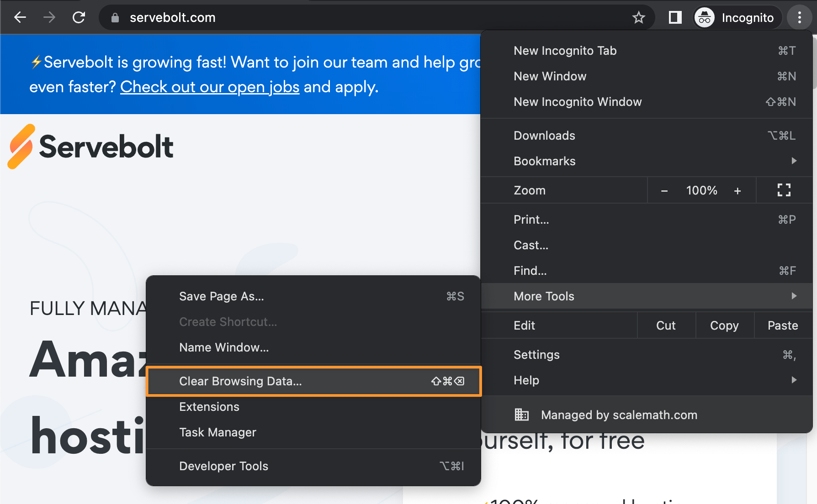Decrease zoom with the minus button
The image size is (817, 504).
[x=664, y=191]
